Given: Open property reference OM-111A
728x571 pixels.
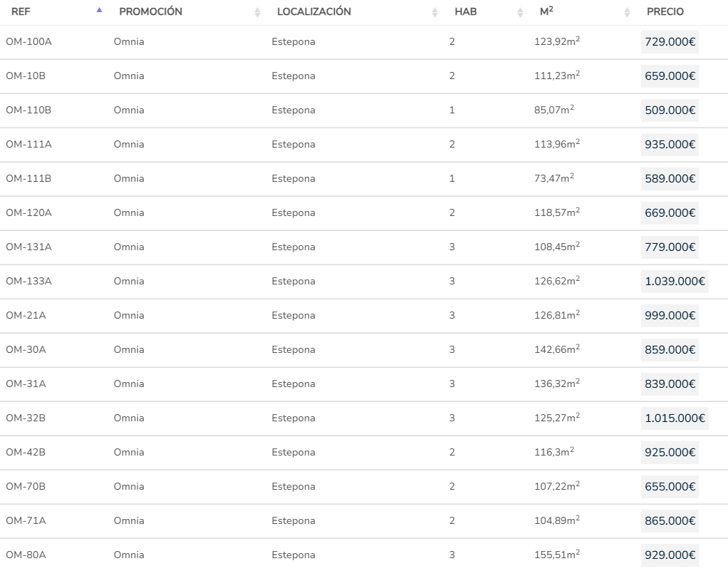Looking at the screenshot, I should [x=28, y=145].
